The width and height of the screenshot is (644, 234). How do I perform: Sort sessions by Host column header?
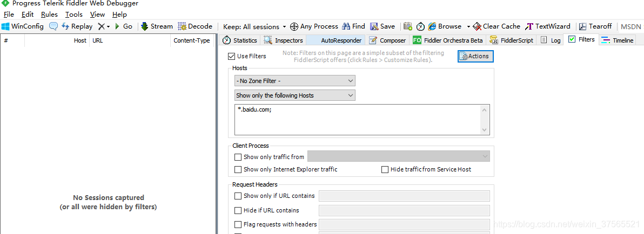click(x=57, y=40)
